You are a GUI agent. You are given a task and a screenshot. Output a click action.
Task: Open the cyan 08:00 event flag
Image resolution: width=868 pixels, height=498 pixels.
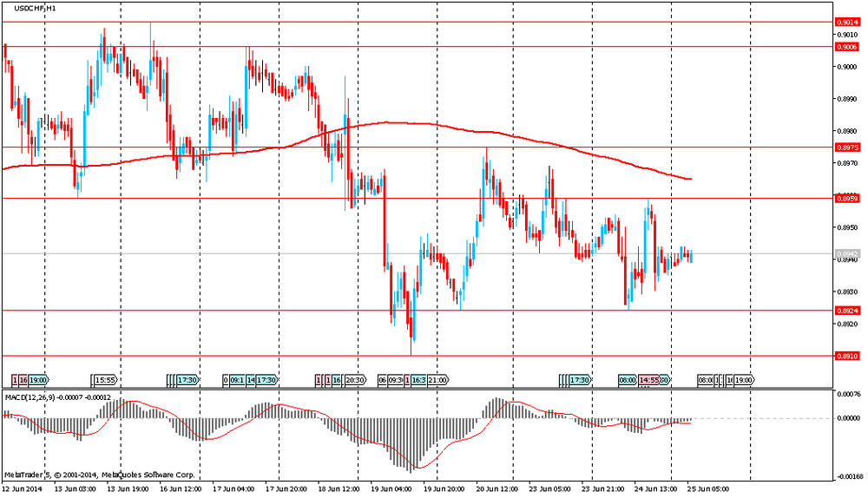pos(628,380)
